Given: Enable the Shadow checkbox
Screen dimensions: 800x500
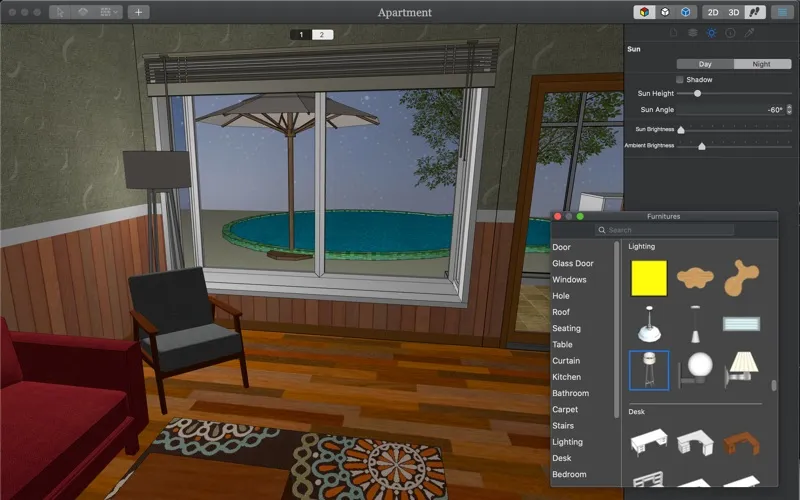Looking at the screenshot, I should [680, 80].
